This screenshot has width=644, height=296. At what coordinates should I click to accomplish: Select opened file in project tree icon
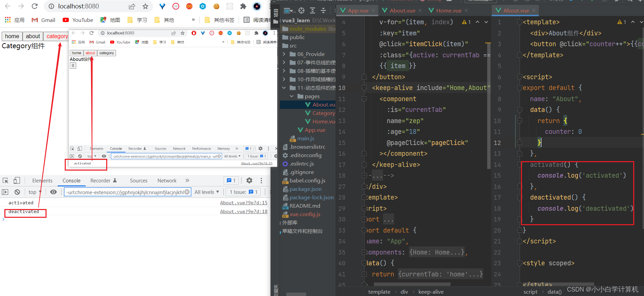pos(301,10)
